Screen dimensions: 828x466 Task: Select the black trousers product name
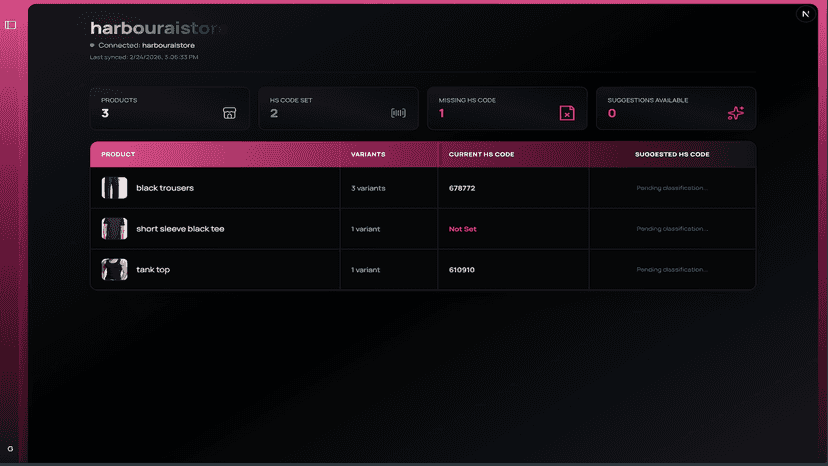(x=165, y=188)
